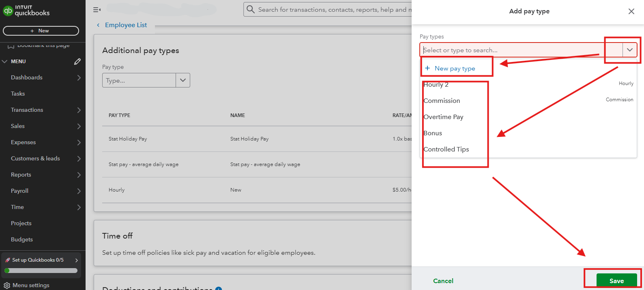Open Customers & leads in the sidebar
The height and width of the screenshot is (290, 644).
(35, 158)
